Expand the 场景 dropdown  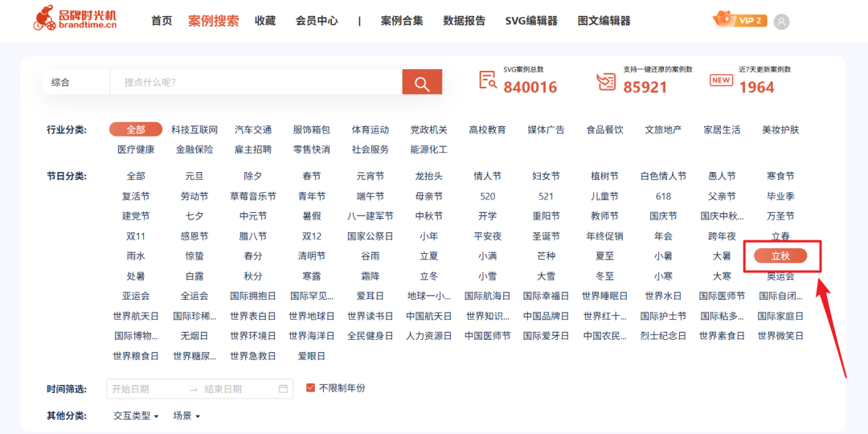click(x=186, y=416)
